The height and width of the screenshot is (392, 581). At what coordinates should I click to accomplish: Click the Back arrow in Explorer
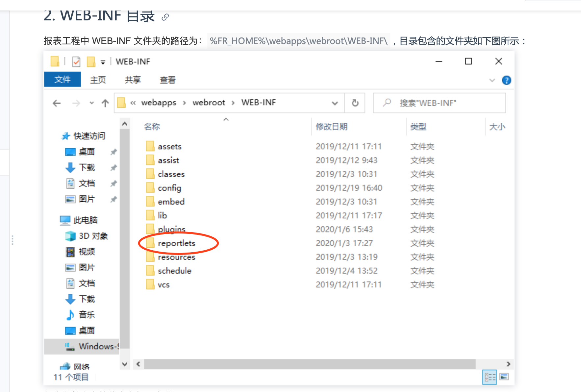point(57,103)
